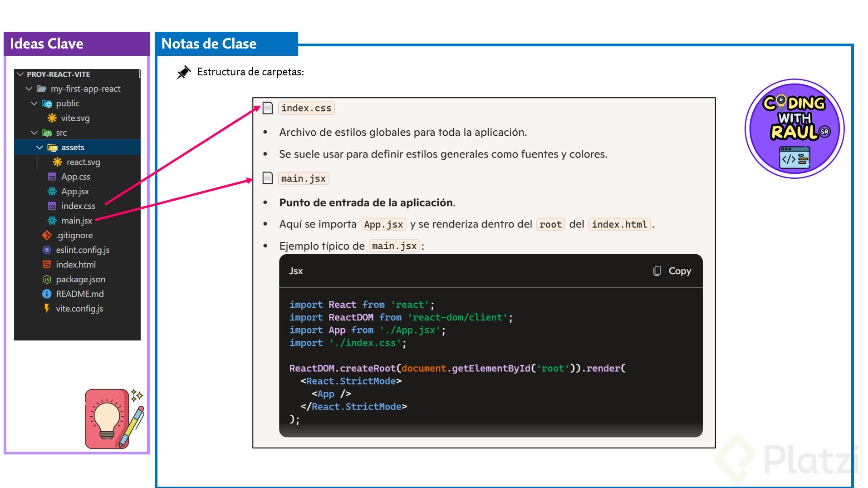The width and height of the screenshot is (868, 488).
Task: Click the main.jsx code tag heading in notes
Action: pyautogui.click(x=303, y=178)
